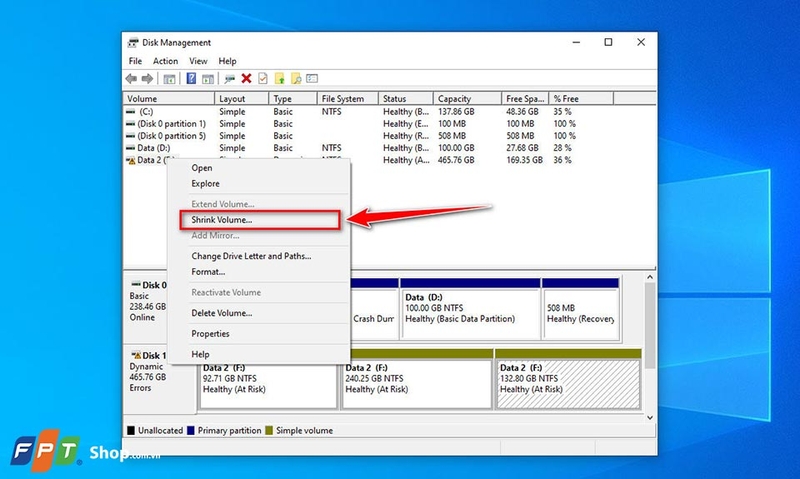Click the grayed Reactivate Volume entry

tap(259, 292)
